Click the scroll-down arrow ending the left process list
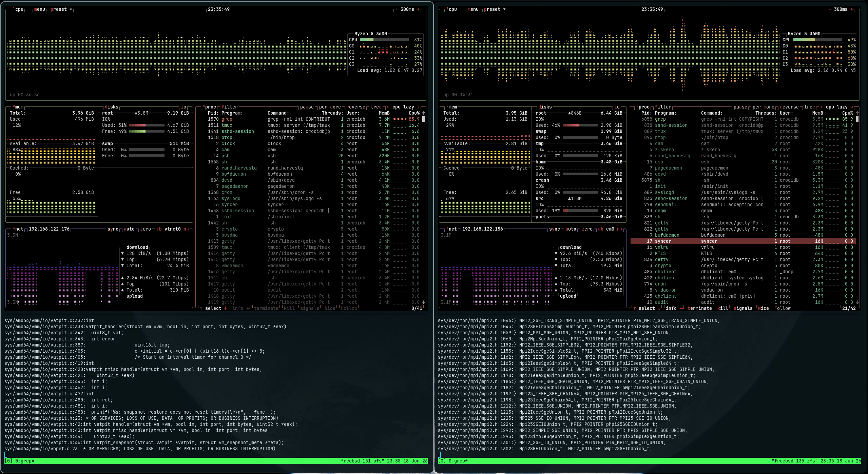The width and height of the screenshot is (868, 474). pos(424,302)
